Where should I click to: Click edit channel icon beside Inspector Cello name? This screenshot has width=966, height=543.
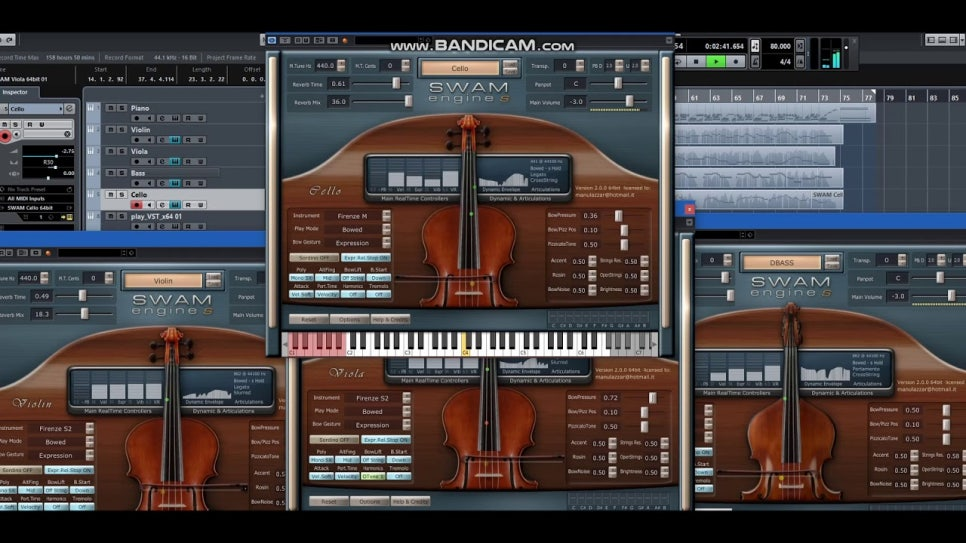tap(70, 108)
